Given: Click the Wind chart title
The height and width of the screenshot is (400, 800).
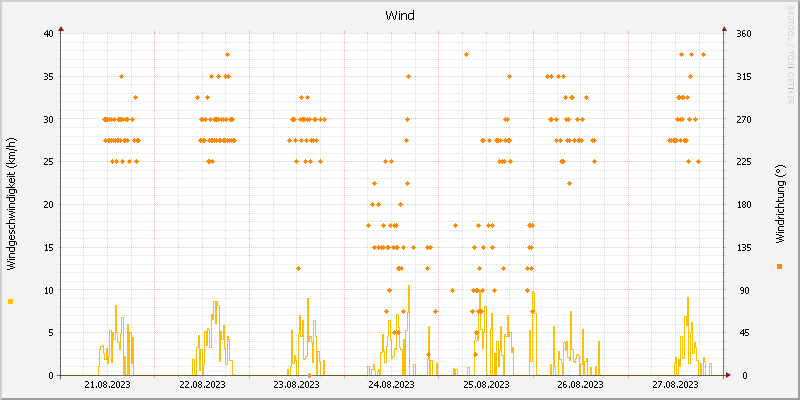Looking at the screenshot, I should pos(399,16).
